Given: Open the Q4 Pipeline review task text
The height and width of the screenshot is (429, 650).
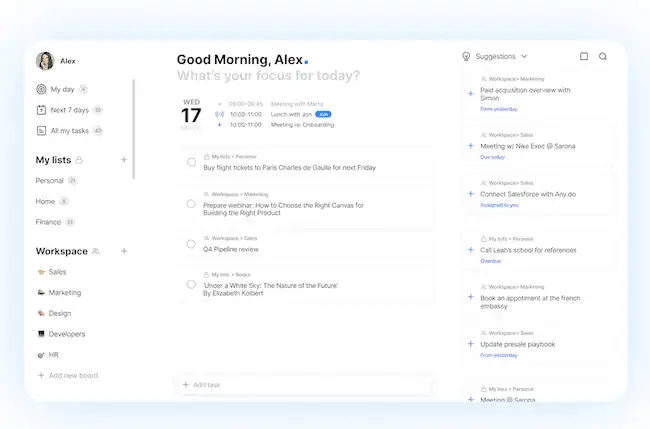Looking at the screenshot, I should click(x=230, y=250).
